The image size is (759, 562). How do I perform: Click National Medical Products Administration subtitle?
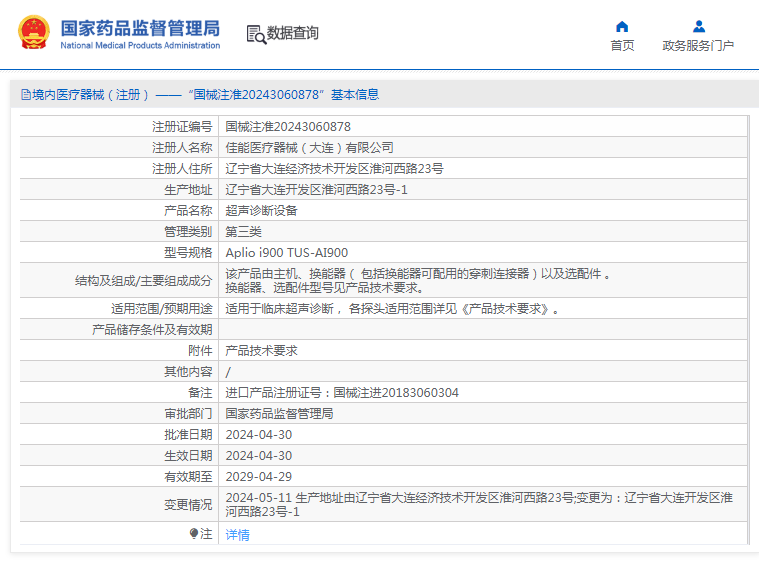140,46
